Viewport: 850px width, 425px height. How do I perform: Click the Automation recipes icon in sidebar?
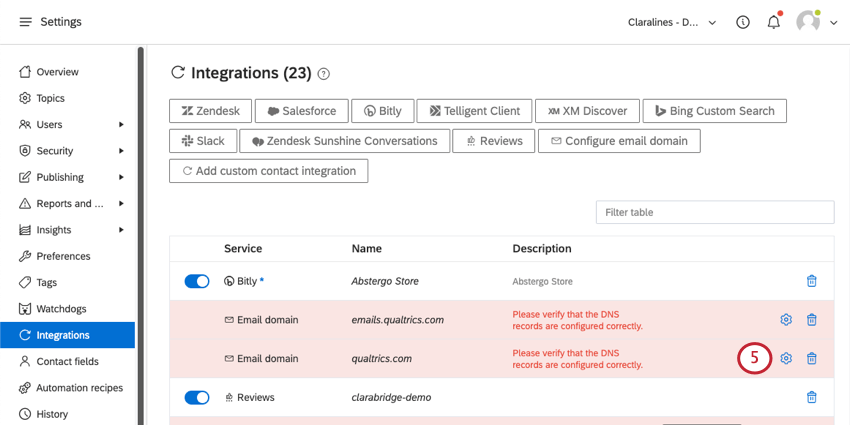(x=25, y=388)
